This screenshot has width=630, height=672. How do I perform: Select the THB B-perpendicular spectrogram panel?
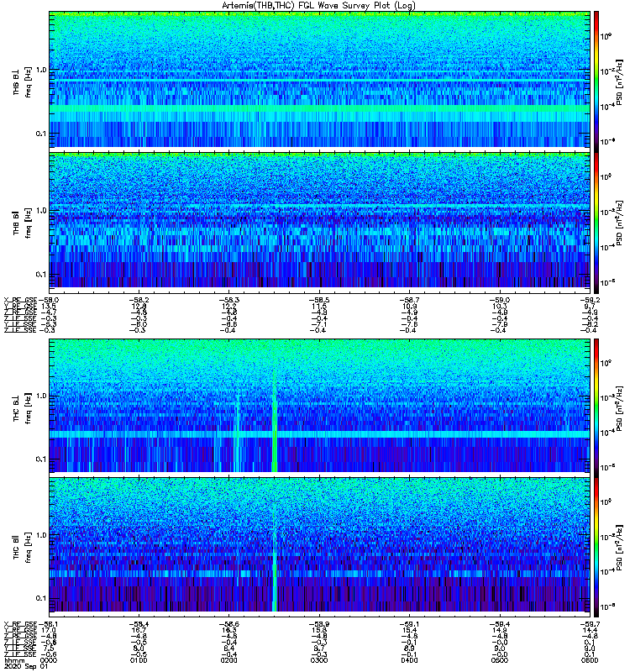[x=320, y=80]
